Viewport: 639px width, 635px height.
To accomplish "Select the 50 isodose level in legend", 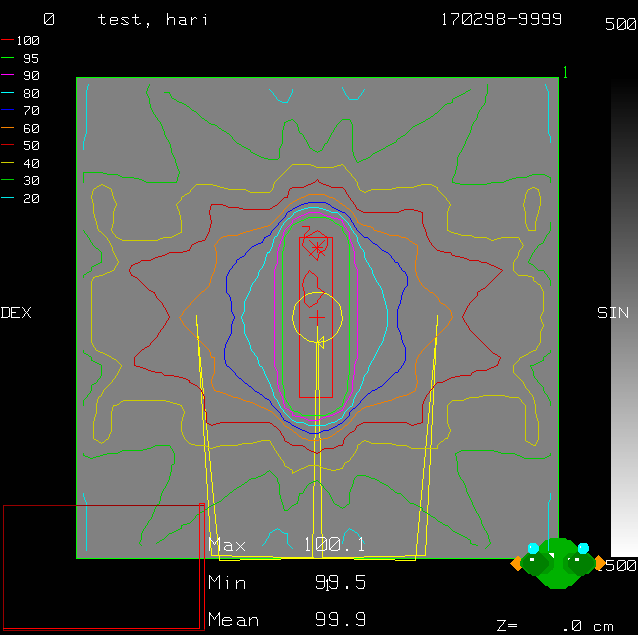I will (x=21, y=145).
